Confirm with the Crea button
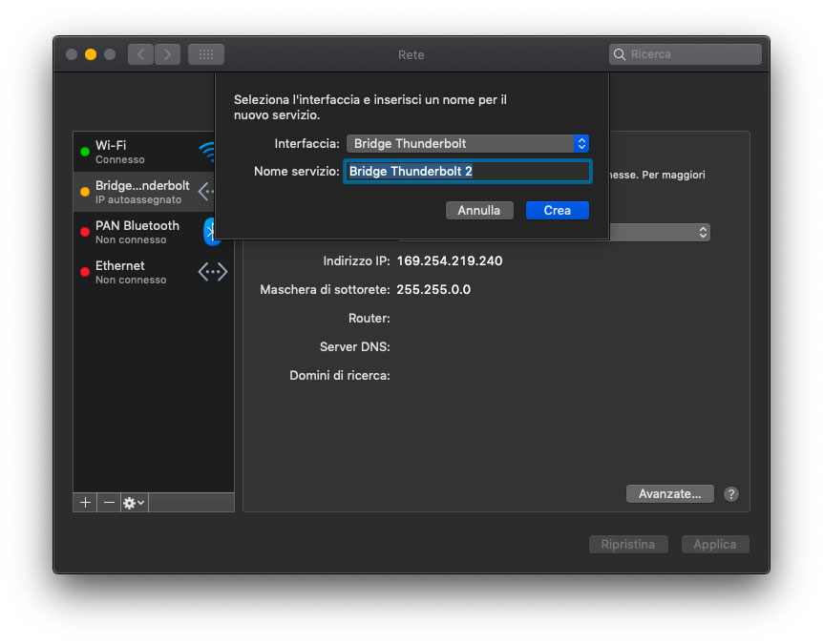The width and height of the screenshot is (823, 644). coord(557,210)
